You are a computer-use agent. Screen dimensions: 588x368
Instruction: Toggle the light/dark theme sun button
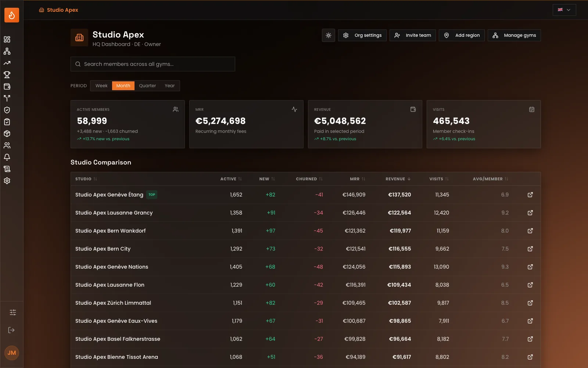[329, 35]
